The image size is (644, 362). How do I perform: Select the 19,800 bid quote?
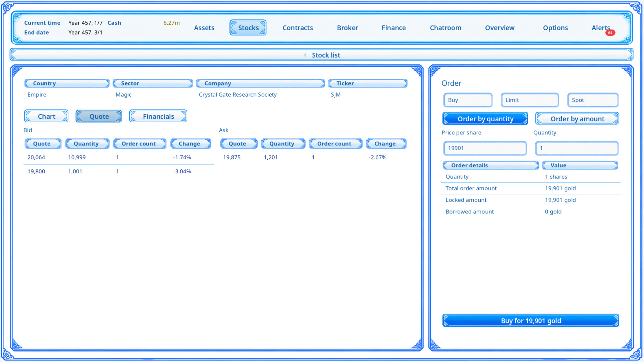[36, 171]
